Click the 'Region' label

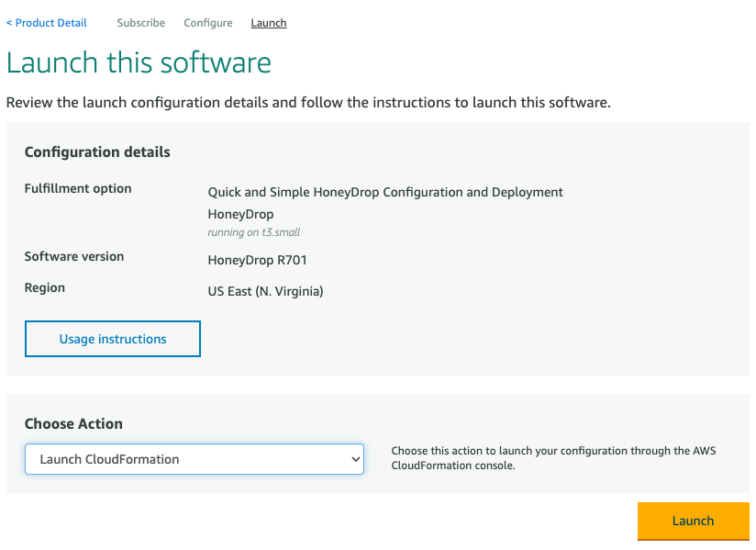[44, 288]
